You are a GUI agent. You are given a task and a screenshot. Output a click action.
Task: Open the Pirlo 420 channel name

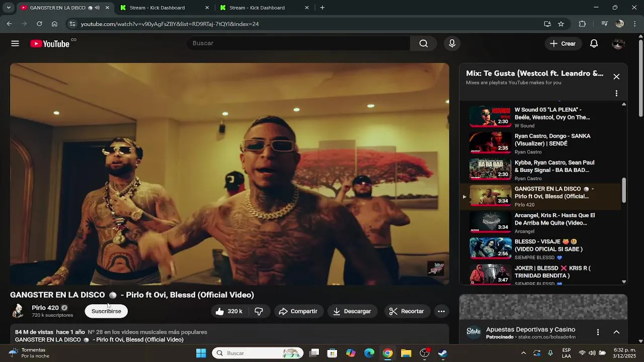click(x=45, y=308)
